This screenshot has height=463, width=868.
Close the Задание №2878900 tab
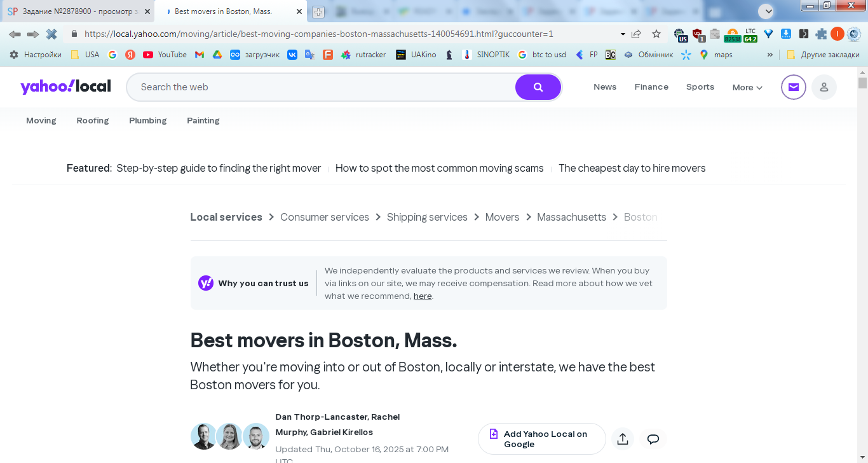point(147,11)
